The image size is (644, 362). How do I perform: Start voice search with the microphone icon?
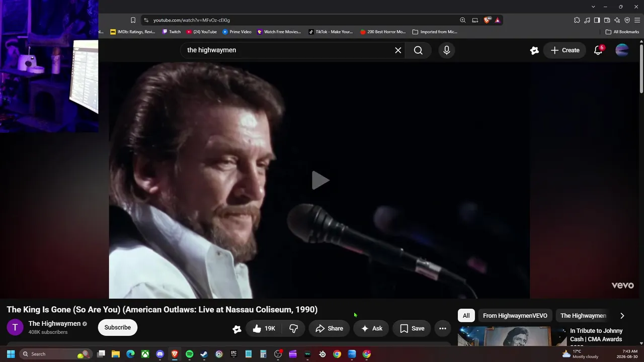[x=446, y=50]
